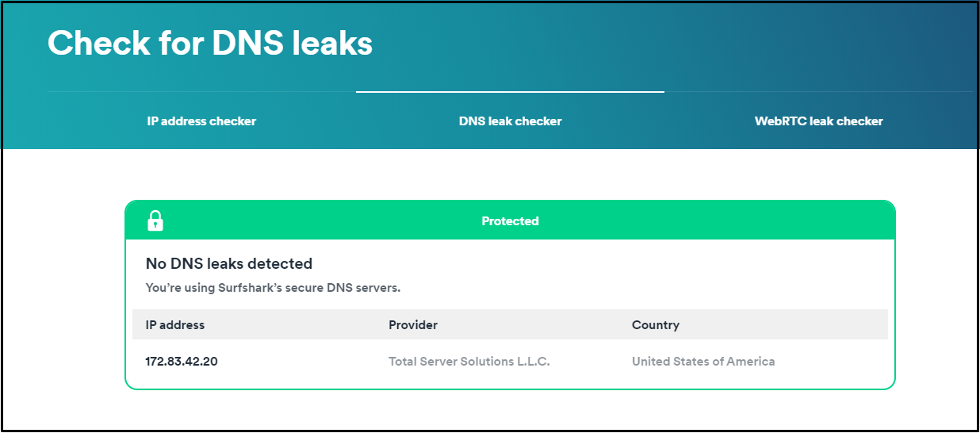Click the Provider column header

[413, 325]
